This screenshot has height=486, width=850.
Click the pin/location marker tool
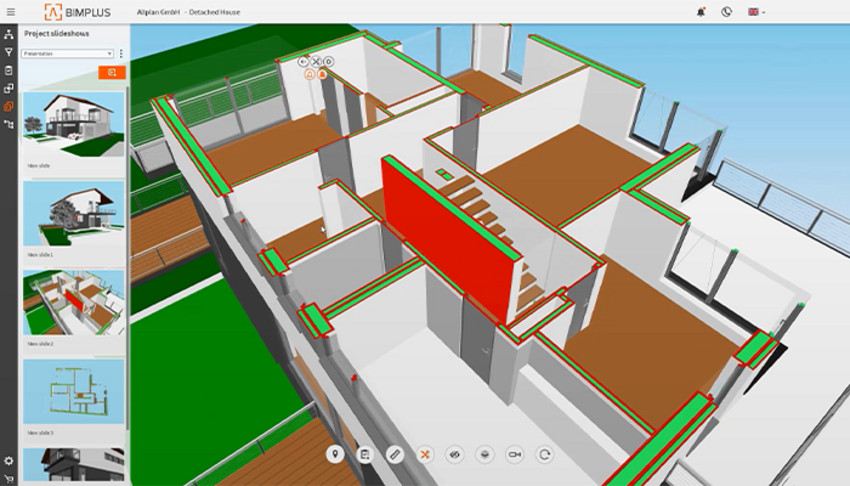tap(335, 454)
